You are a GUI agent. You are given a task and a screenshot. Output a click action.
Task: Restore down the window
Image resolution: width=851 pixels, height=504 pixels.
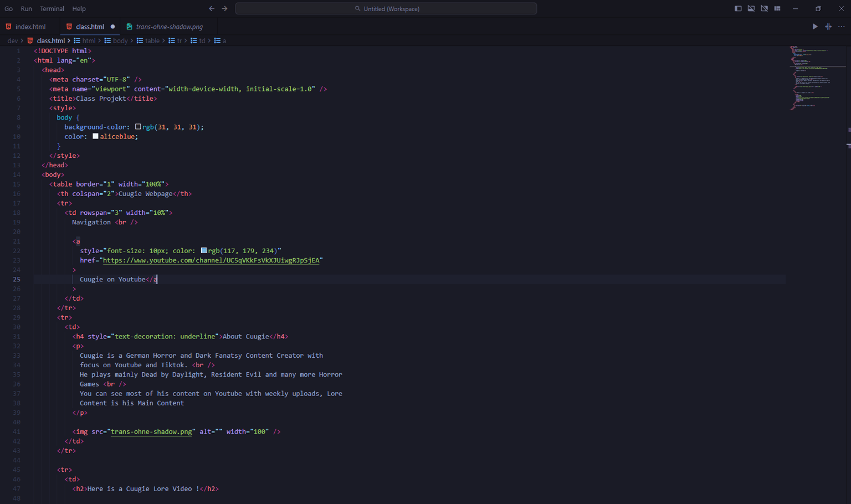pos(818,8)
